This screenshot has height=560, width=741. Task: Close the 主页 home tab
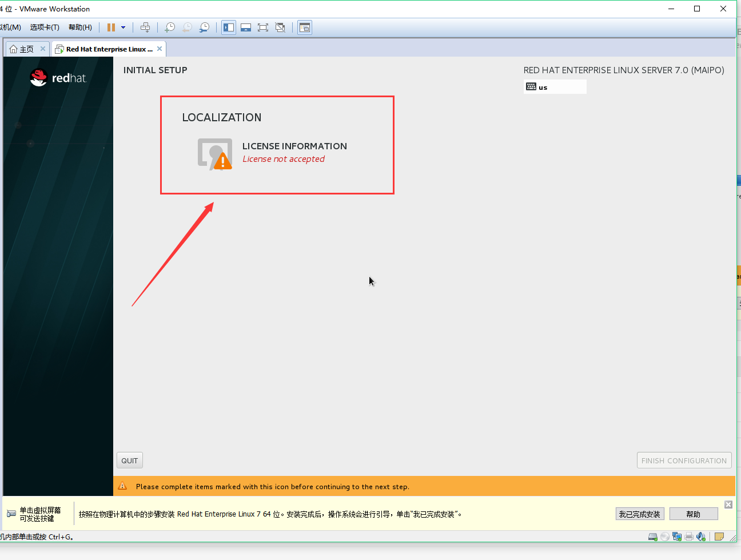pos(43,49)
